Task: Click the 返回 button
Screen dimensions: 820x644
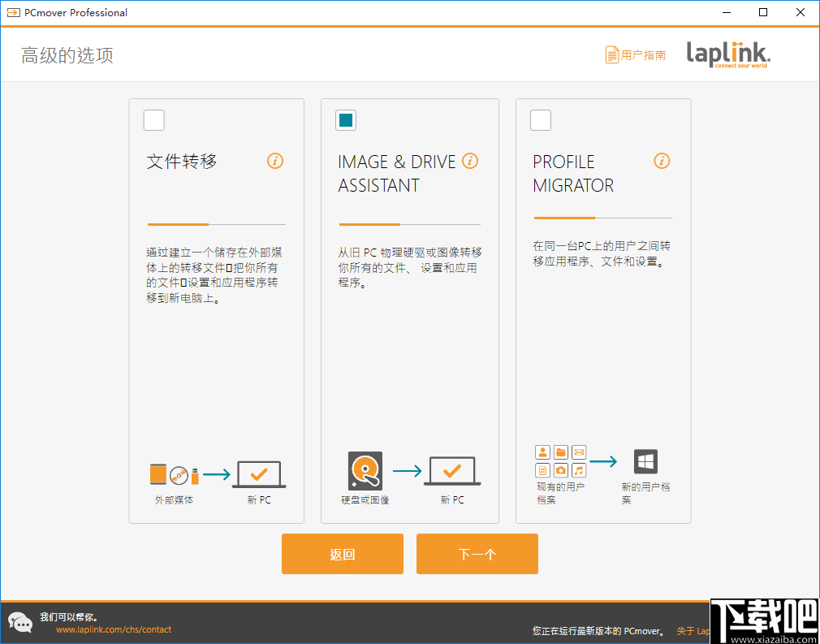Action: pyautogui.click(x=342, y=554)
